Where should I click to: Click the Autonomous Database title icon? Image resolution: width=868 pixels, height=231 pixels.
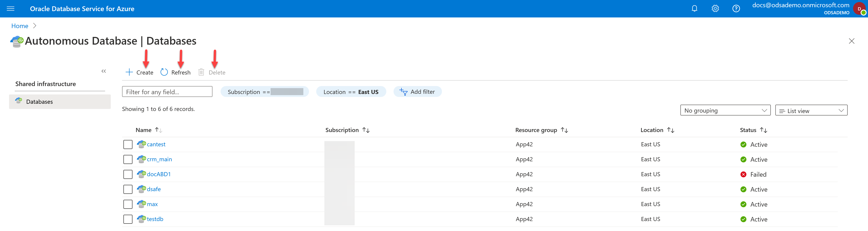[17, 41]
